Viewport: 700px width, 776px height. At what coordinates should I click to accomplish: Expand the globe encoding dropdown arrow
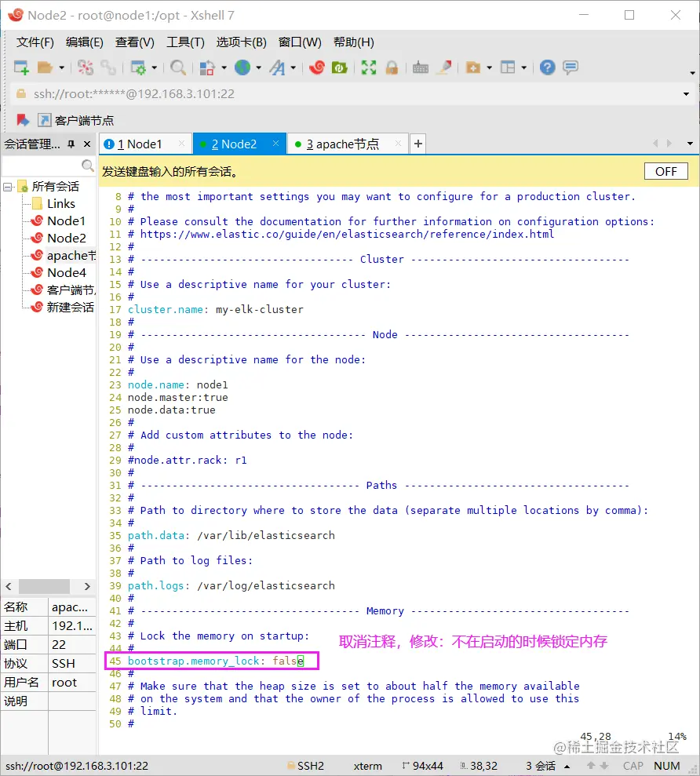pos(258,67)
